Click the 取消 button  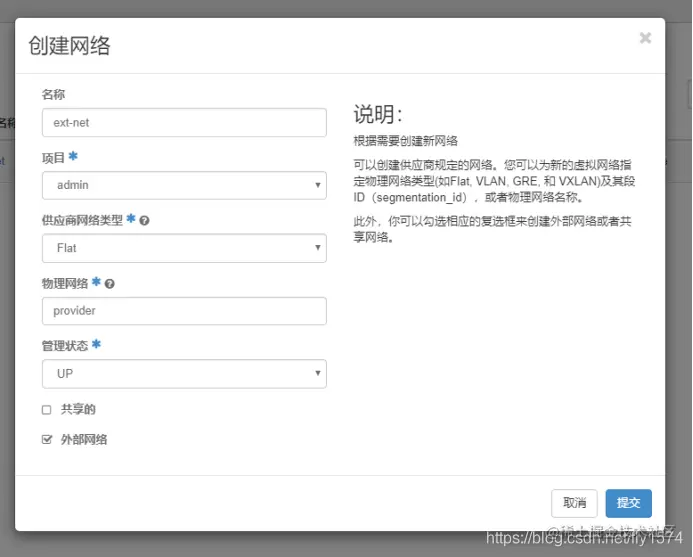tap(574, 503)
